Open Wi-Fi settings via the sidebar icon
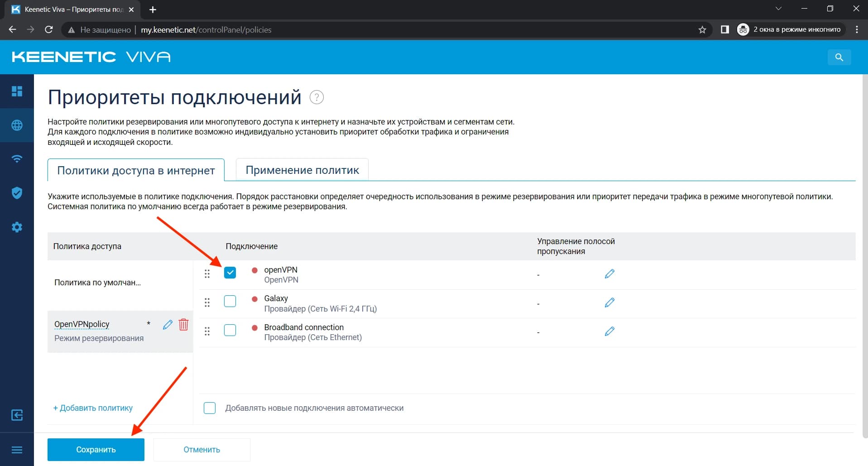This screenshot has width=868, height=466. click(x=17, y=159)
